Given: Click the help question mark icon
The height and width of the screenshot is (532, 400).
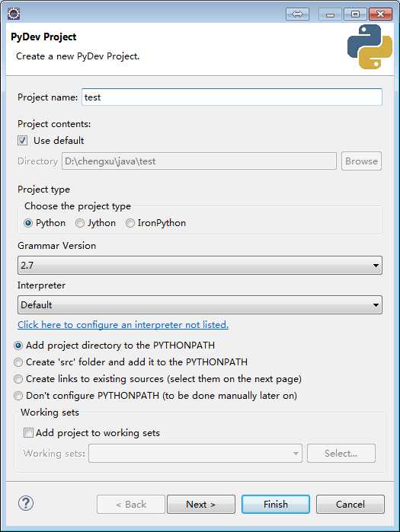Looking at the screenshot, I should [x=26, y=503].
